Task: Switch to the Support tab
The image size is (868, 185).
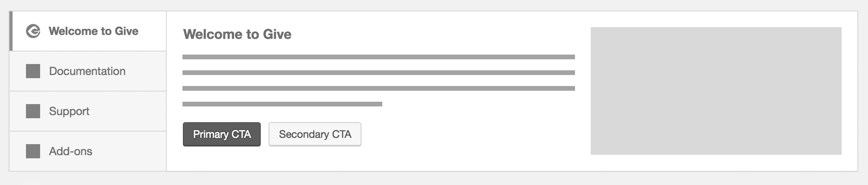Action: click(x=88, y=111)
